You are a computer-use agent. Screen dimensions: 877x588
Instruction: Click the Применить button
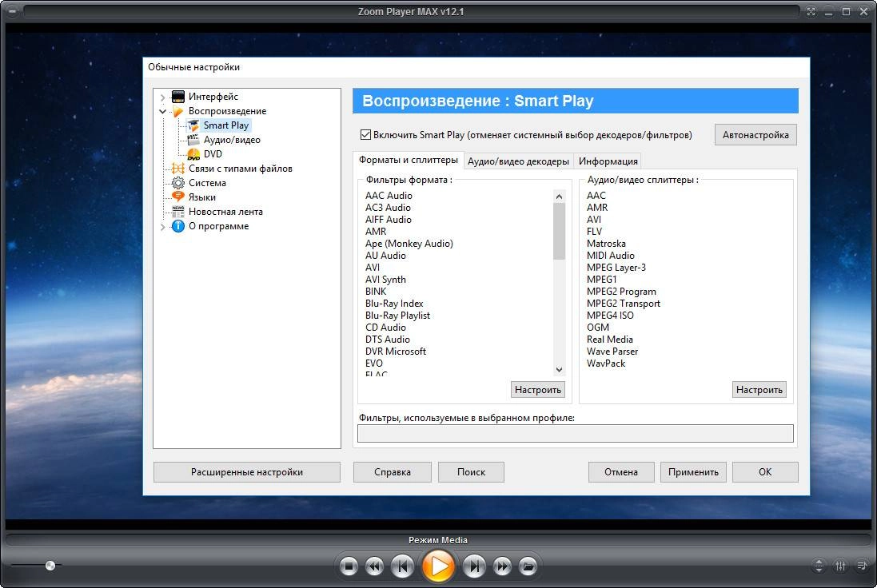(x=693, y=471)
